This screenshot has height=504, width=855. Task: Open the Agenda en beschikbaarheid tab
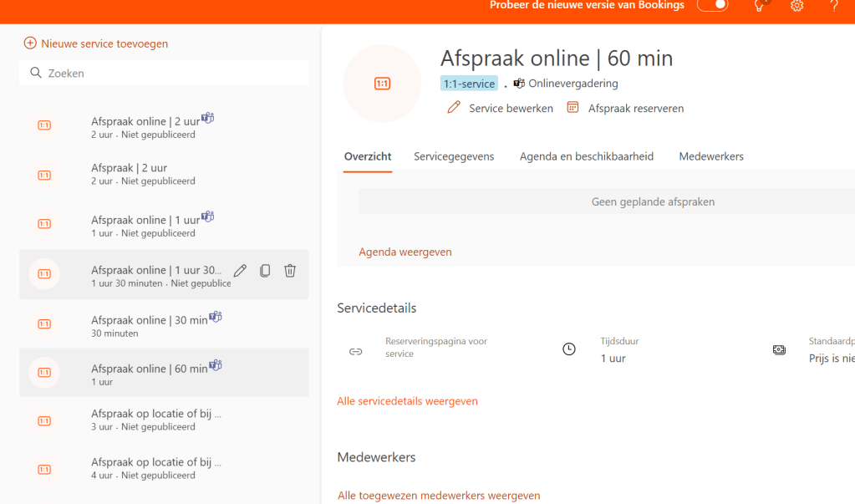tap(586, 156)
